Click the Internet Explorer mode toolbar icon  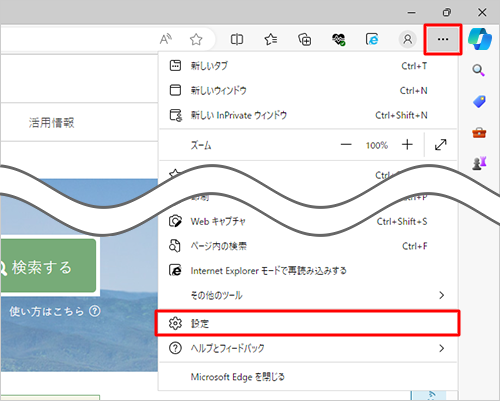tap(372, 39)
